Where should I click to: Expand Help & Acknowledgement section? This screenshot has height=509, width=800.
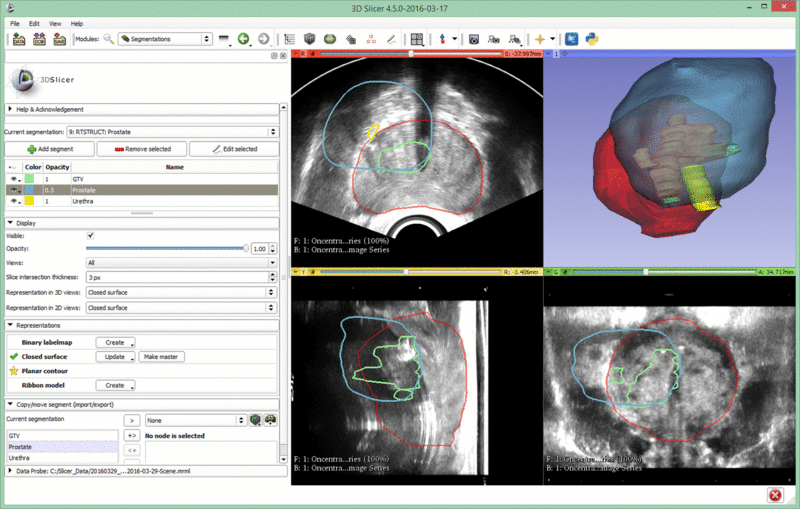coord(142,109)
